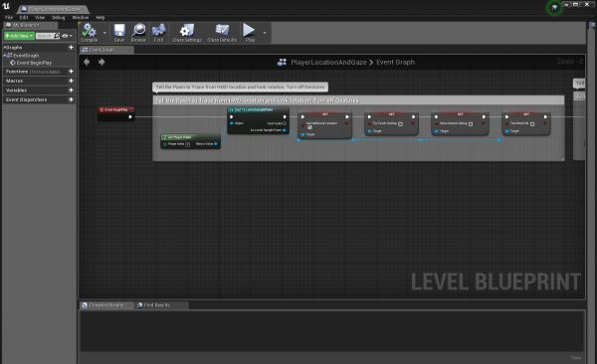597x364 pixels.
Task: Click the Unreal Engine logo icon
Action: tap(7, 6)
